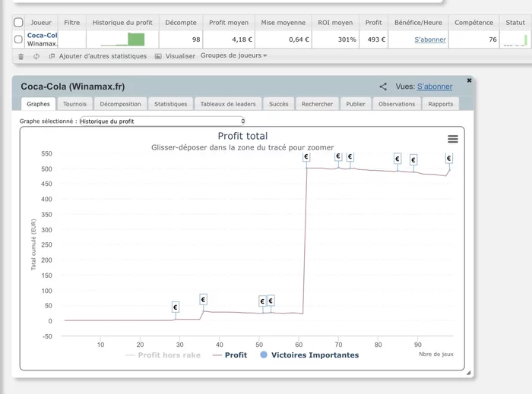The width and height of the screenshot is (532, 394).
Task: Click the euro marker near game 62
Action: tap(306, 157)
